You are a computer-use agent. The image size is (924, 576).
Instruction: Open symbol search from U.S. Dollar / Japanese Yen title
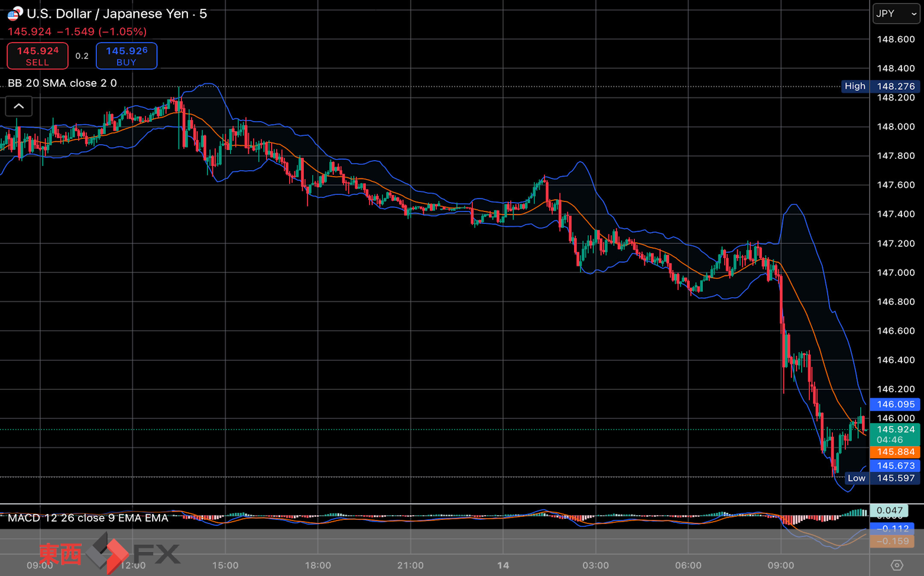[x=108, y=14]
